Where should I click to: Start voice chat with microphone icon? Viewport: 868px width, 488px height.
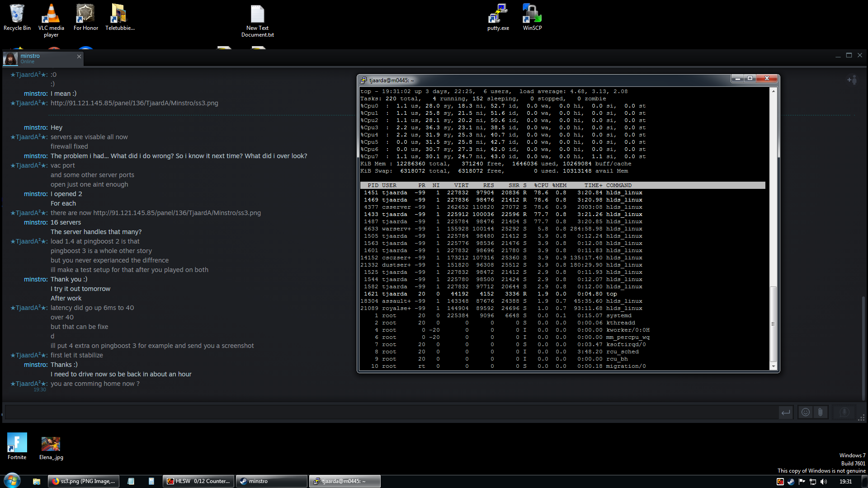click(844, 412)
